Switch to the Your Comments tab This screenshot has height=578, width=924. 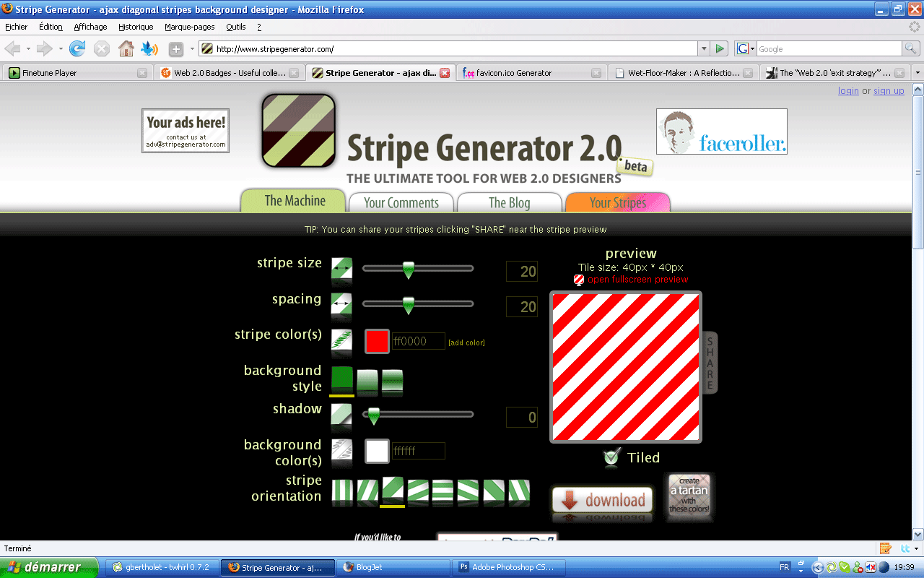(401, 203)
